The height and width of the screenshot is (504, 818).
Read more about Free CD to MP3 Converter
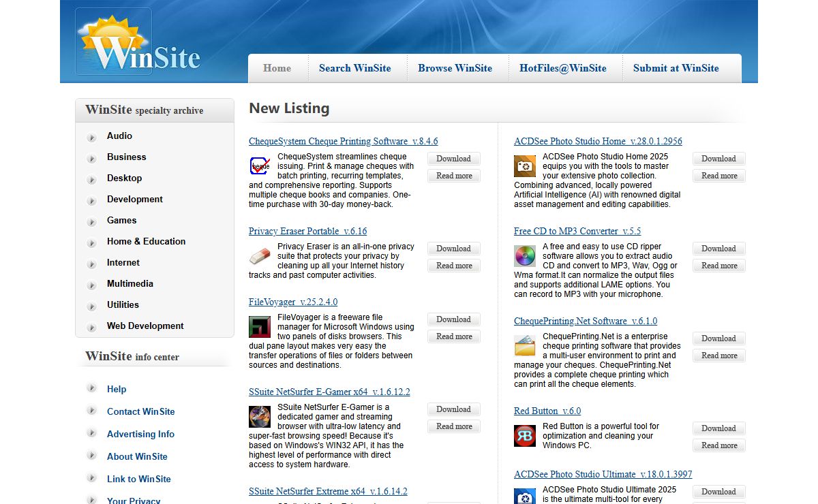click(x=719, y=266)
